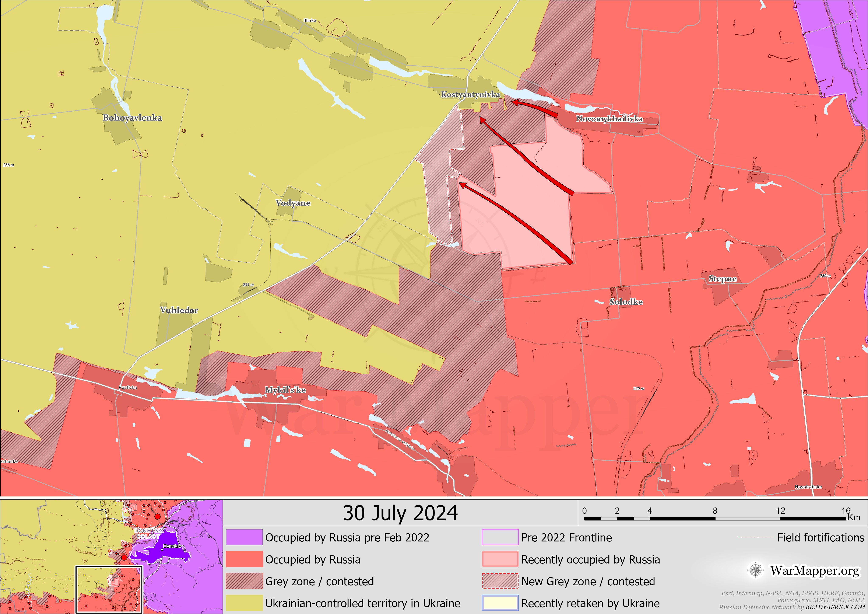Image resolution: width=868 pixels, height=614 pixels.
Task: Click the WarMapper.org website text
Action: [x=814, y=571]
